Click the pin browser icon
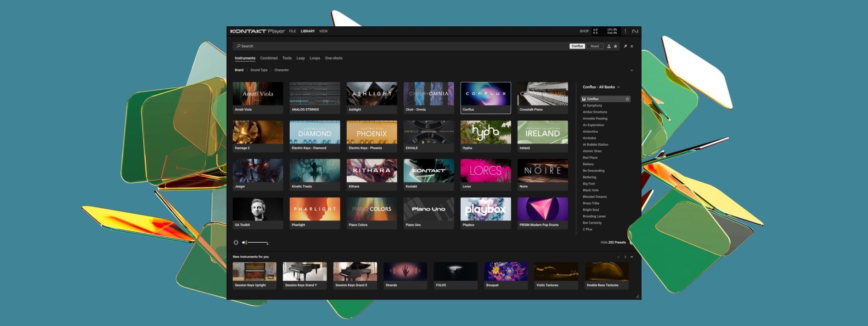 (625, 46)
